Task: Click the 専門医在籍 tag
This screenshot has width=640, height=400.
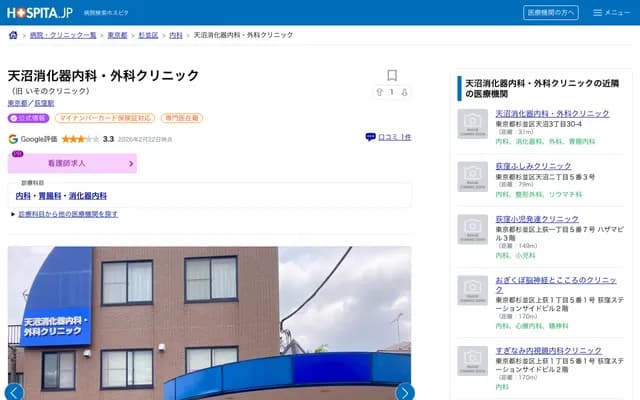Action: pyautogui.click(x=182, y=118)
